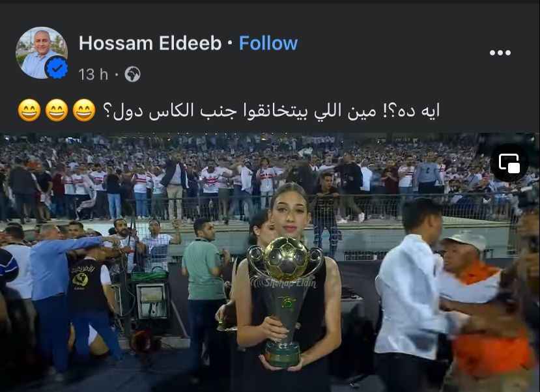Click the multi-photo overlay icon on image
The height and width of the screenshot is (392, 540).
pyautogui.click(x=509, y=163)
